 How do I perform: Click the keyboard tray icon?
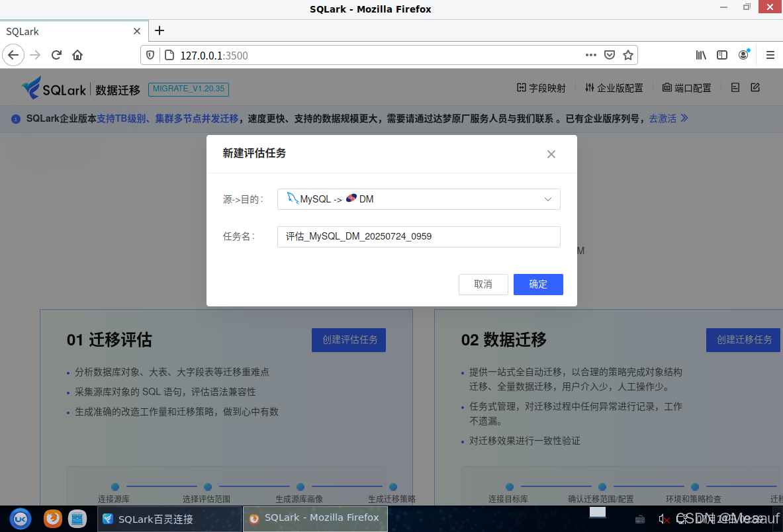pos(639,519)
